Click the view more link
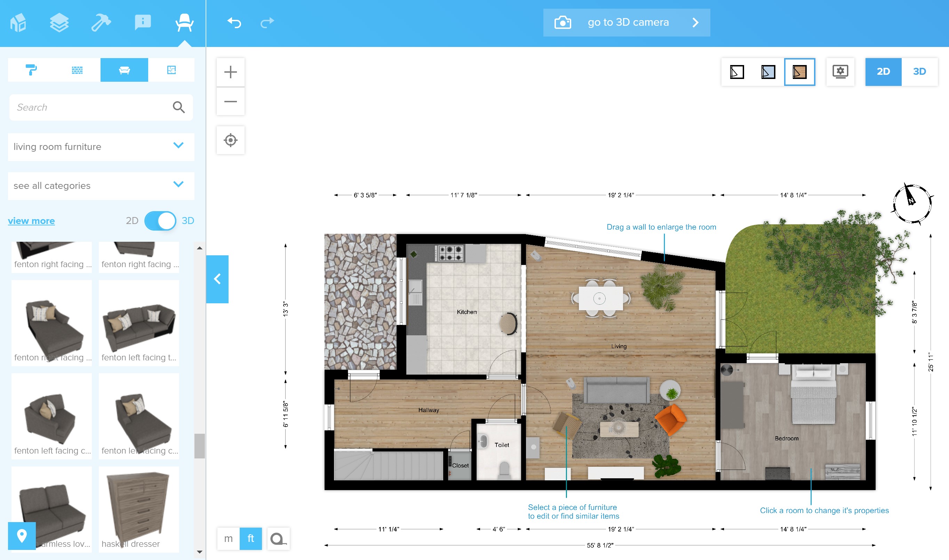Screen dimensions: 949x560 tap(31, 221)
